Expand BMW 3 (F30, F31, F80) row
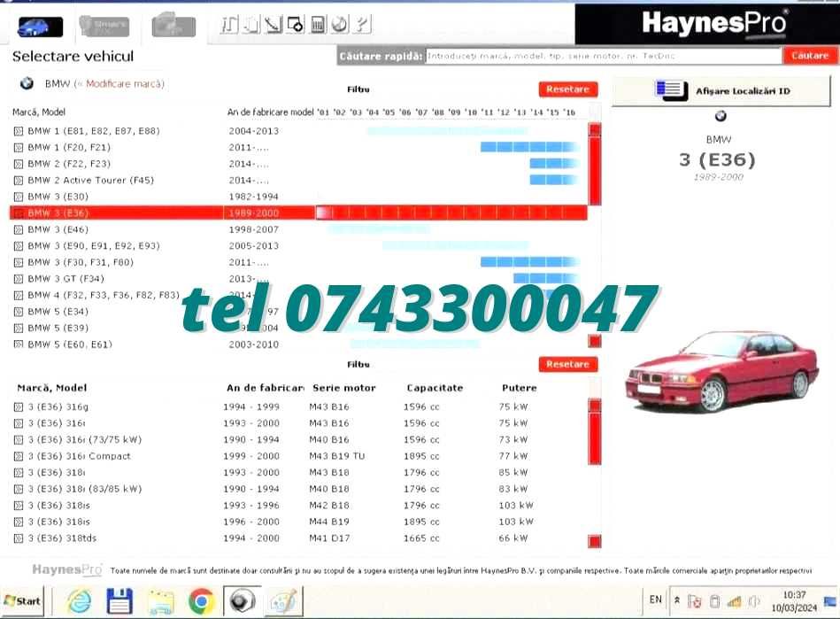Screen dimensions: 840x619 coord(19,263)
